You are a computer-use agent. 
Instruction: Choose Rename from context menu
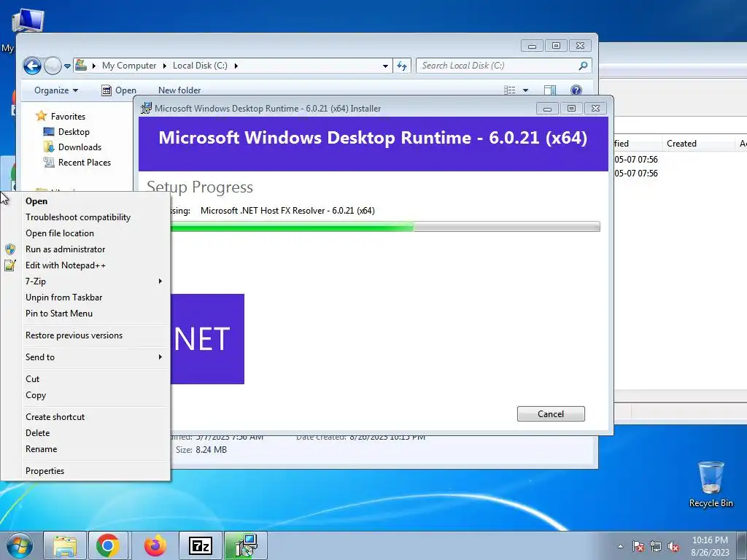click(x=41, y=449)
